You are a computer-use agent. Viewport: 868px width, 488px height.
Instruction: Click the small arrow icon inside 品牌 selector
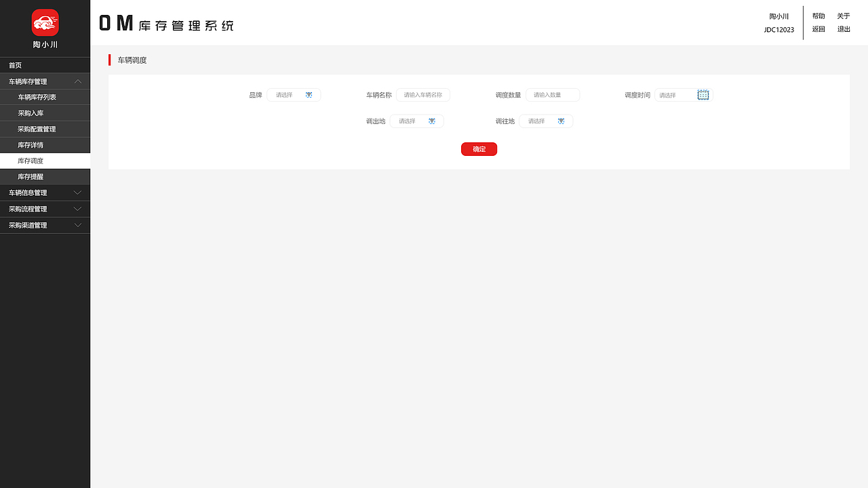coord(309,95)
